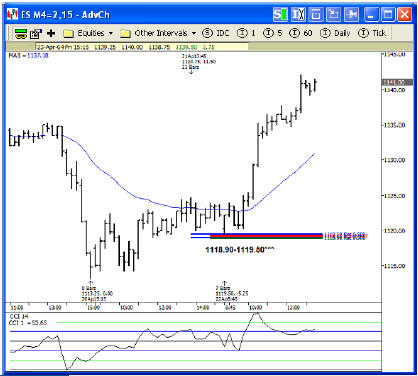
Task: Expand the Equities dropdown arrow
Action: click(111, 33)
